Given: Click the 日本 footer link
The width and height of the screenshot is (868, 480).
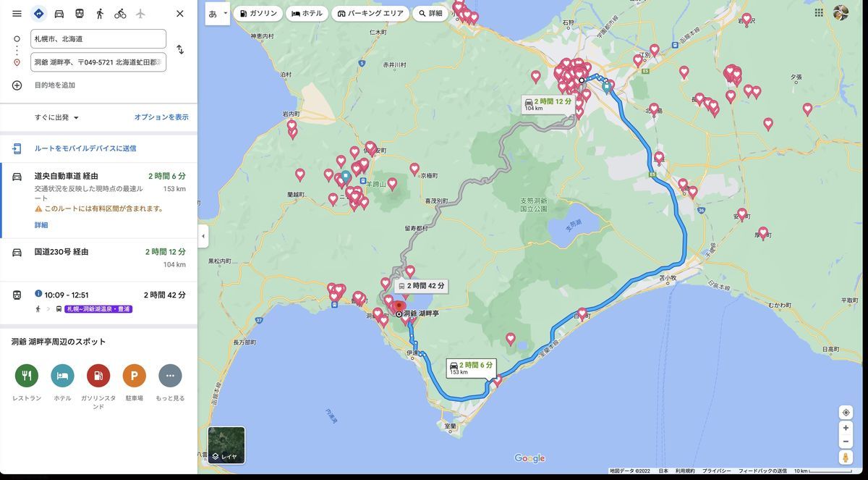Looking at the screenshot, I should [x=663, y=471].
